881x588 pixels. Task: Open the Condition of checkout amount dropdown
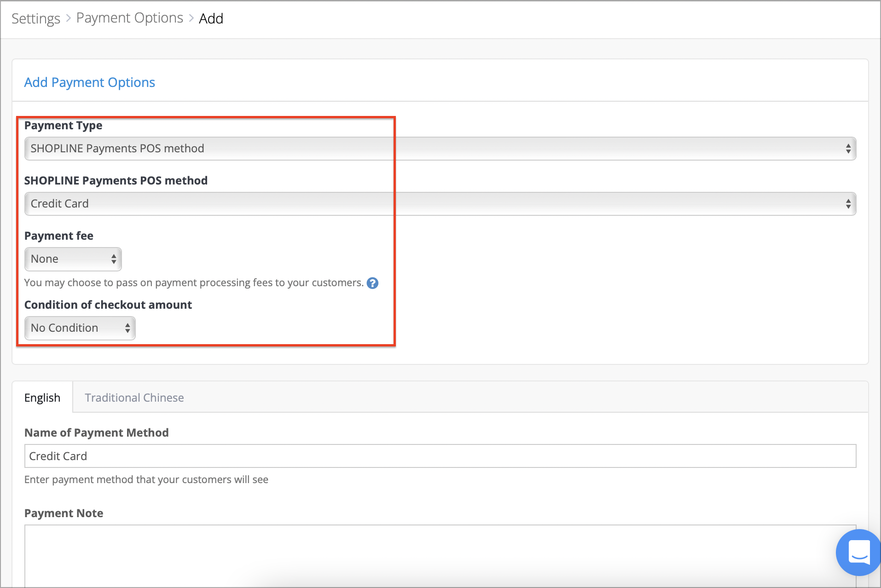[x=80, y=328]
